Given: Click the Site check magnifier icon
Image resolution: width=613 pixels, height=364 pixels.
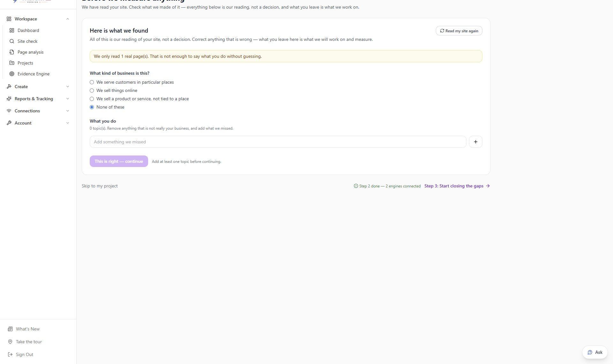Looking at the screenshot, I should (x=12, y=41).
